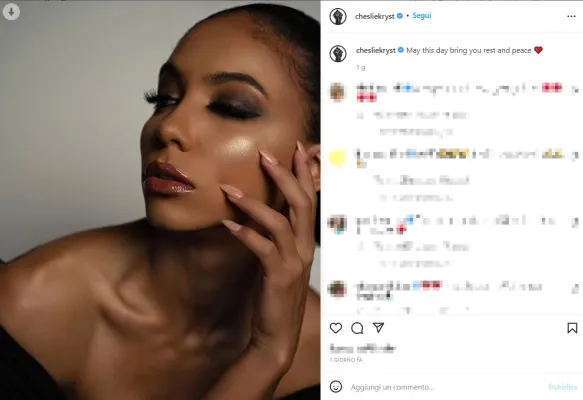Open cheslekryst username in caption
Viewport: 583px width, 400px height.
pos(376,50)
